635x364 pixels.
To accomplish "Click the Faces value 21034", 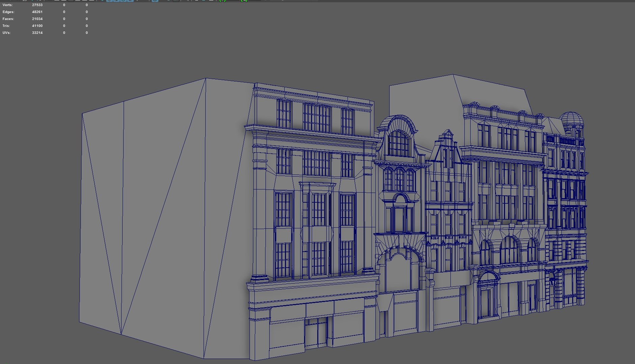I will point(37,19).
